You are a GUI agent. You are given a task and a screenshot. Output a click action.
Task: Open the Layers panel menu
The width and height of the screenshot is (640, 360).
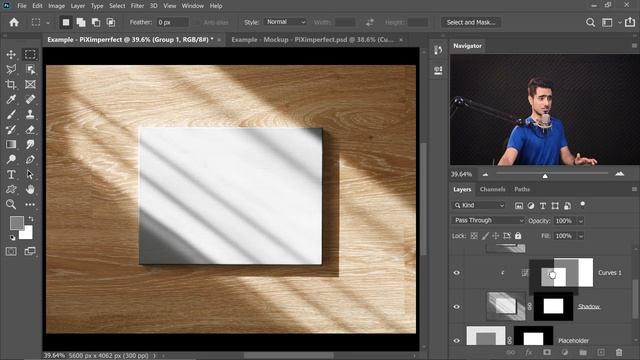634,189
